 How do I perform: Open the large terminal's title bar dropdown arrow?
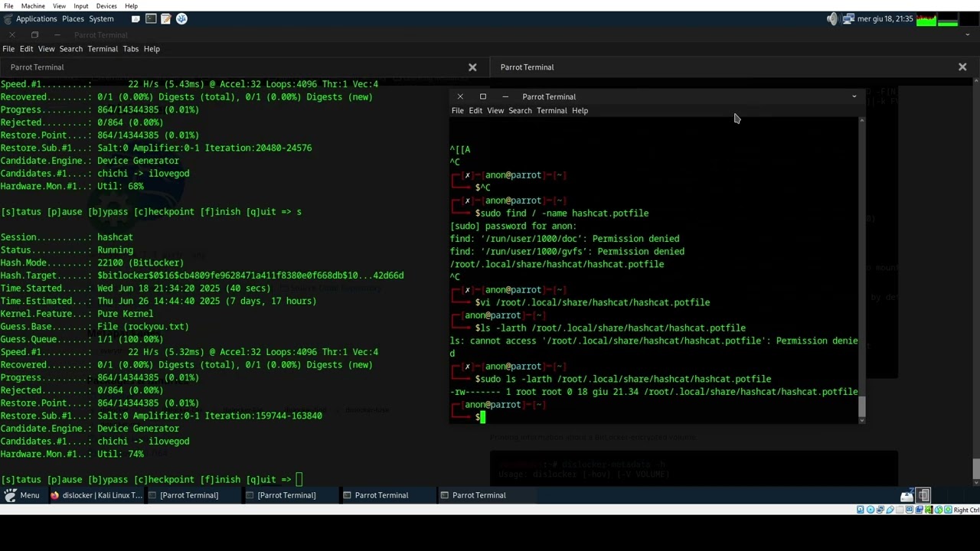[x=968, y=35]
